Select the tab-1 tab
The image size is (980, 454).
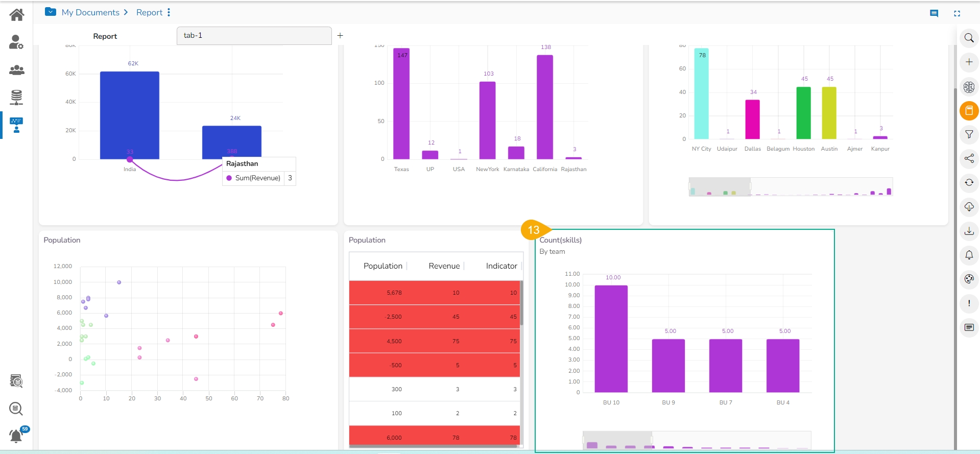coord(254,36)
